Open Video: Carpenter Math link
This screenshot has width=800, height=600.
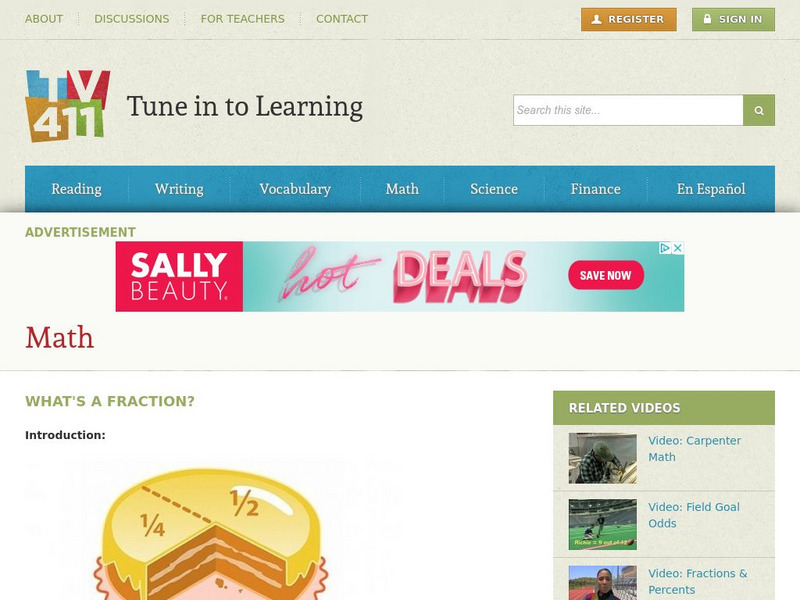[694, 448]
